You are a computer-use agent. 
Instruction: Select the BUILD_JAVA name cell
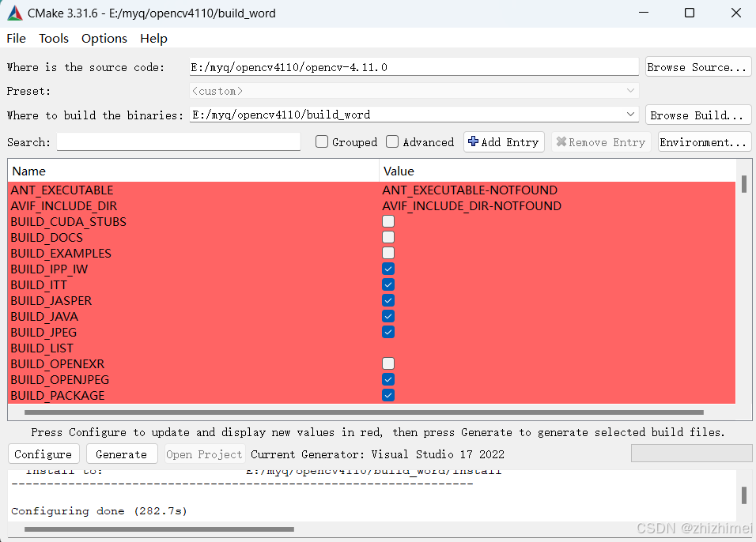(44, 317)
